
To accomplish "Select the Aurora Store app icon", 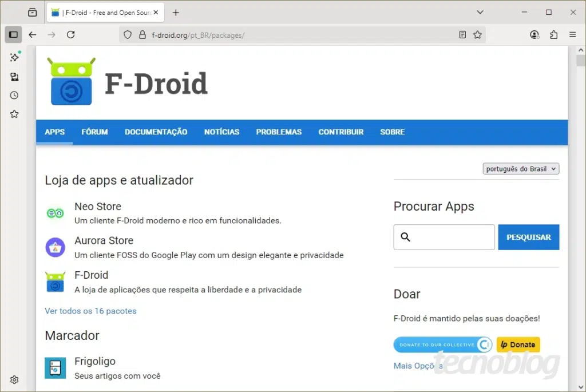I will (x=55, y=247).
